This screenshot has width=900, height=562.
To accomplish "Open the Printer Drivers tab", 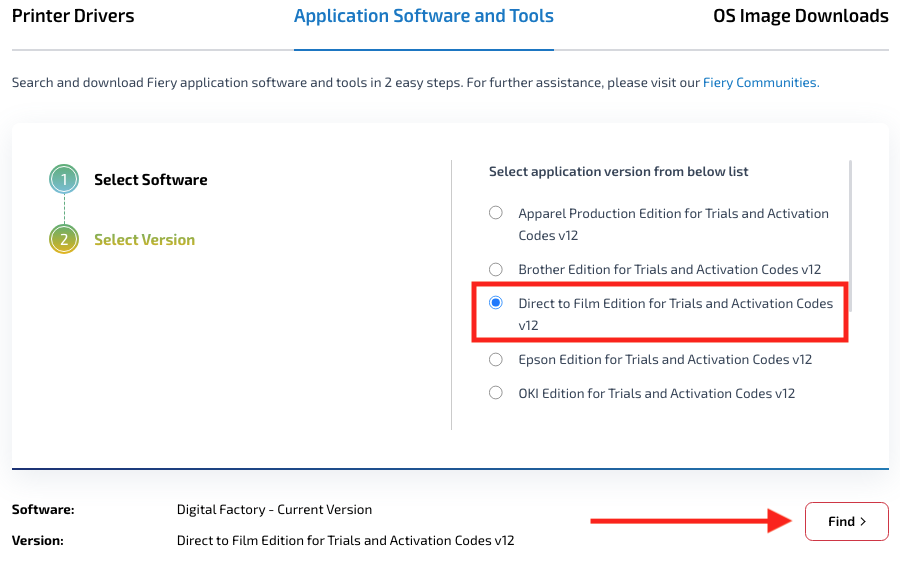I will (73, 16).
